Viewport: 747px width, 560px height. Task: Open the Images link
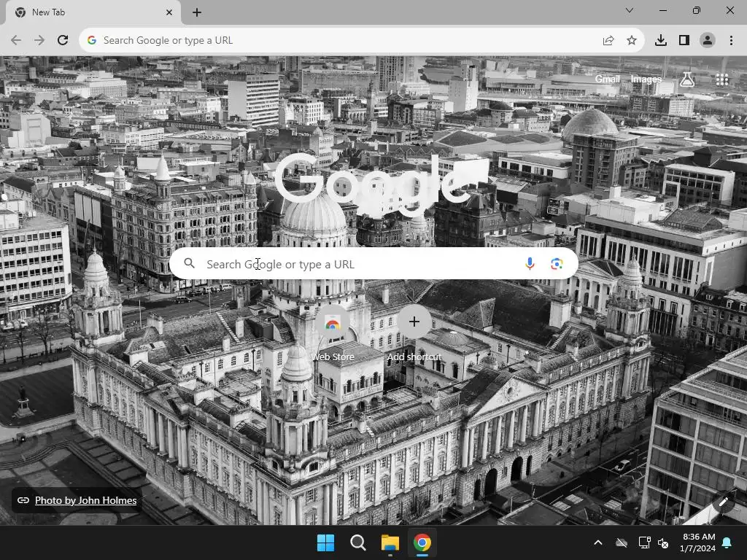pyautogui.click(x=646, y=79)
